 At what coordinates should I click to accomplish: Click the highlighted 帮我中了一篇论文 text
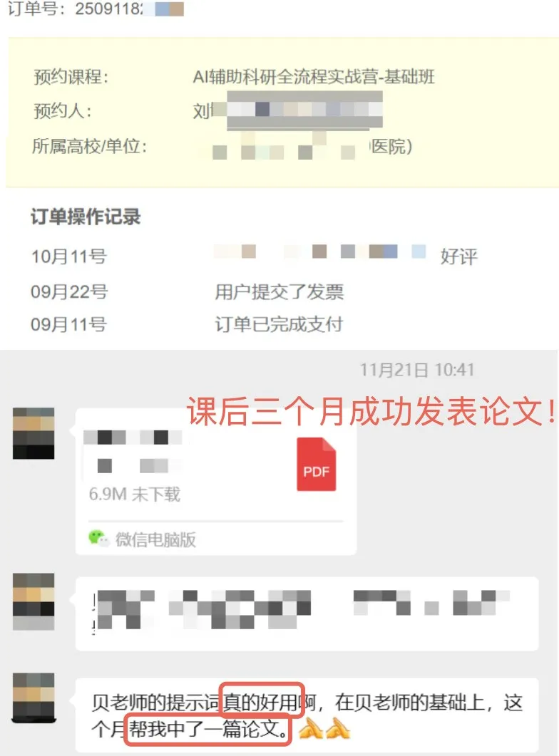tap(208, 728)
